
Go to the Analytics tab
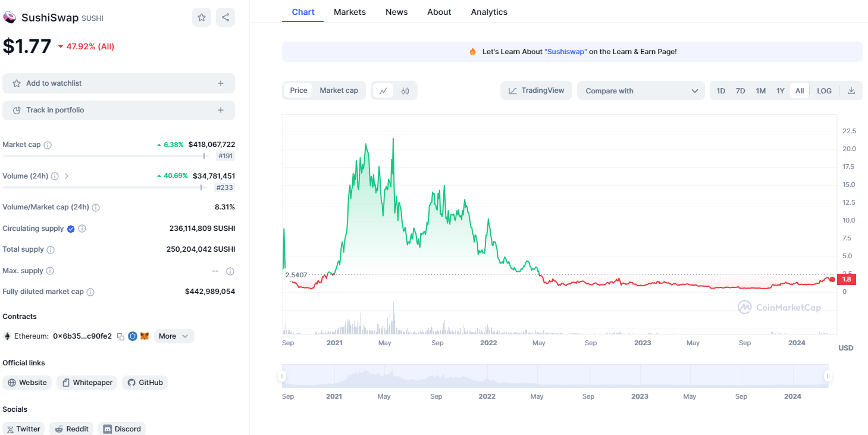coord(489,12)
